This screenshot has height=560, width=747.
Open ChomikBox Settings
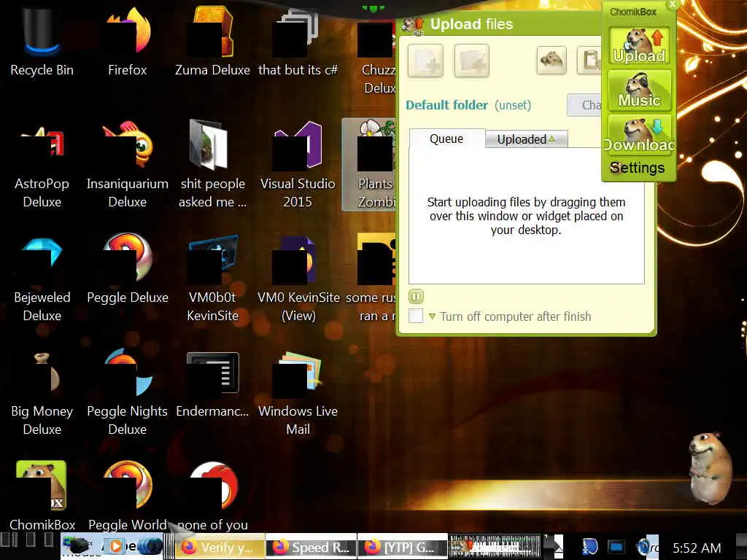[638, 168]
